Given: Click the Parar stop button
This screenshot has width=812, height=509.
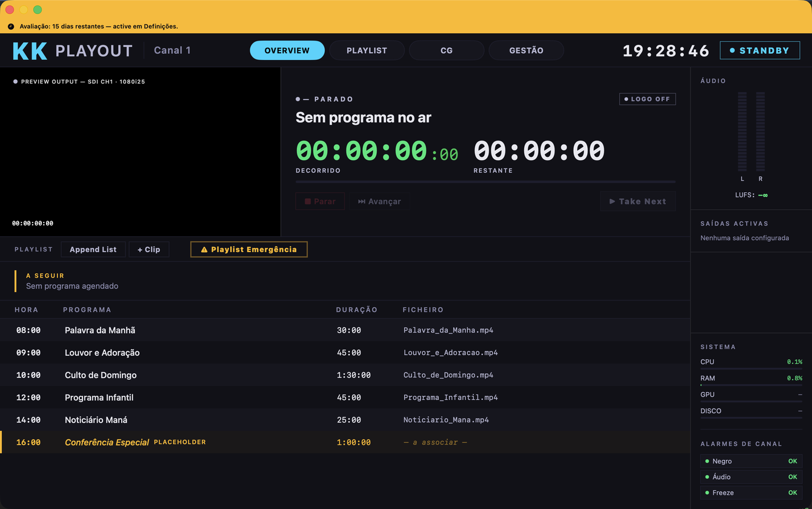Looking at the screenshot, I should pyautogui.click(x=320, y=201).
